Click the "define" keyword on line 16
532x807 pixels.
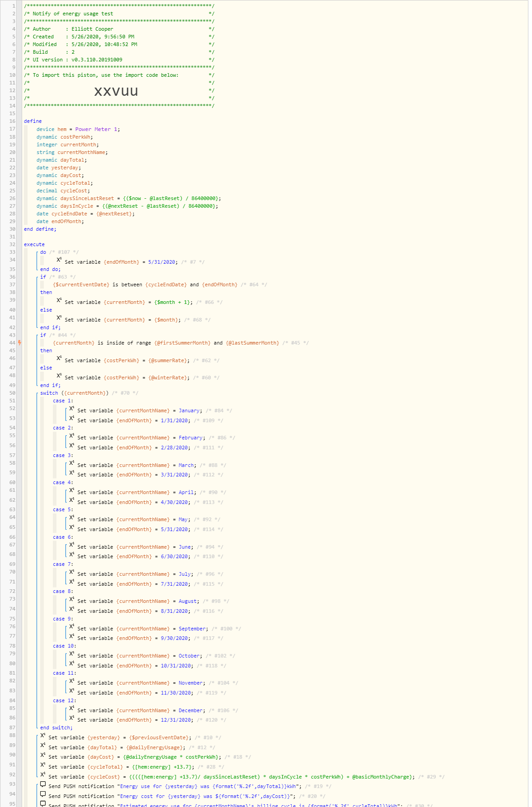click(x=33, y=121)
